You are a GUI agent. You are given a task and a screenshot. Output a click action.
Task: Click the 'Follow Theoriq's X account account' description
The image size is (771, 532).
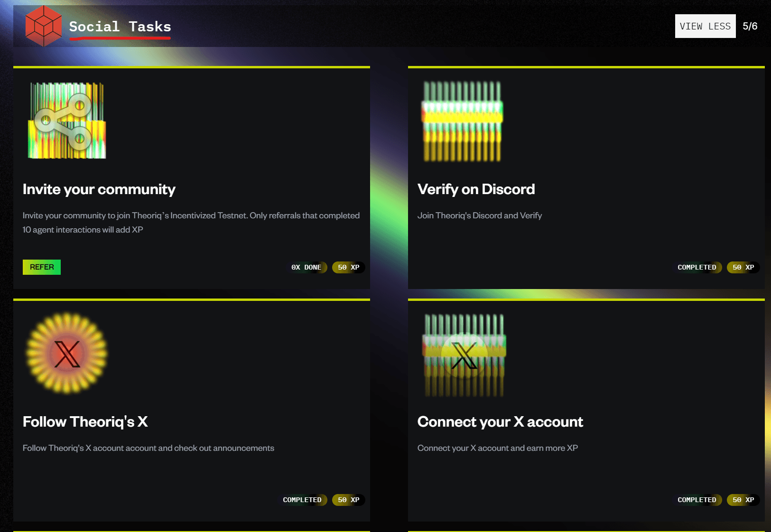pos(149,448)
